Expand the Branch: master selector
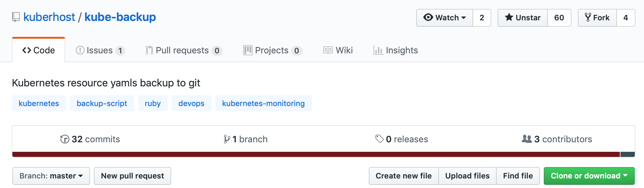The height and width of the screenshot is (188, 644). [x=51, y=176]
